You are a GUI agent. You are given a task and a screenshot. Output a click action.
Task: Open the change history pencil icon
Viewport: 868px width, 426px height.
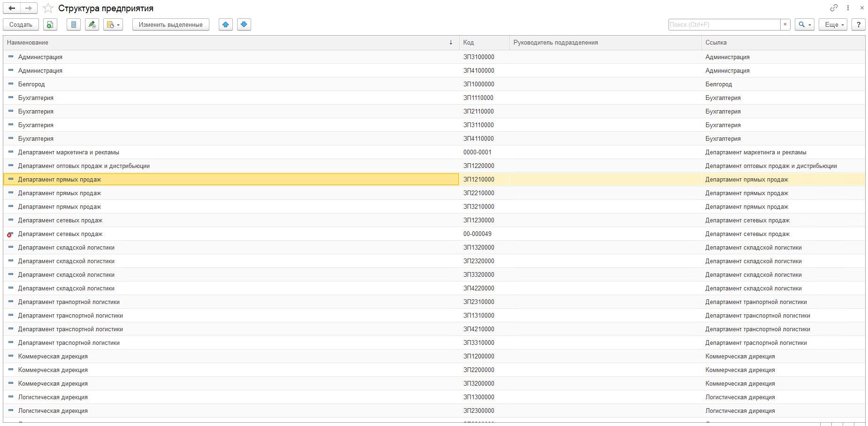pos(92,25)
